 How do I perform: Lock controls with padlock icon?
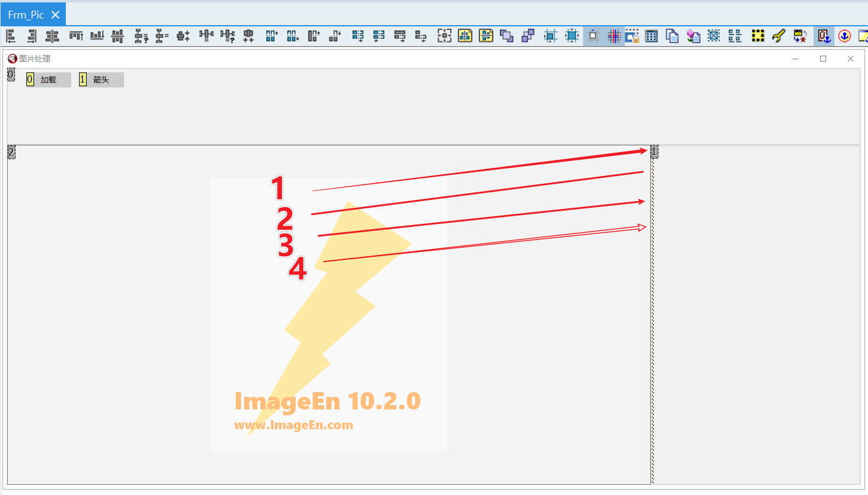click(632, 37)
